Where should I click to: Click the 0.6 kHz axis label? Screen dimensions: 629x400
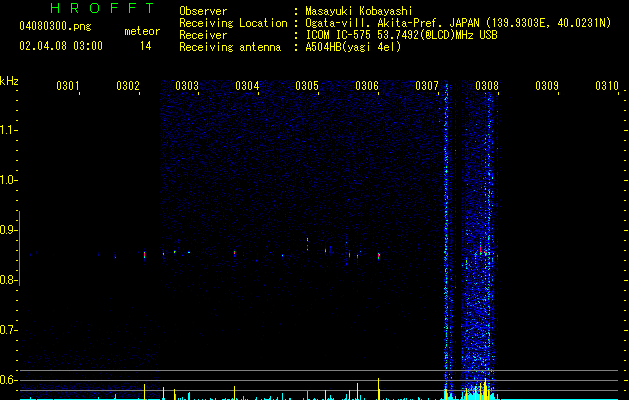(8, 380)
